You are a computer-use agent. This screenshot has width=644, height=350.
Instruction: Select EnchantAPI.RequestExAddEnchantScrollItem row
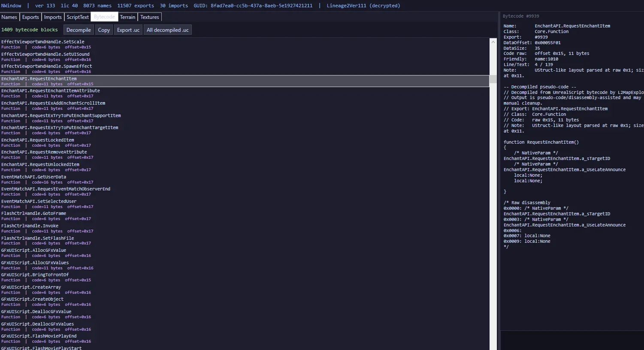tap(245, 106)
